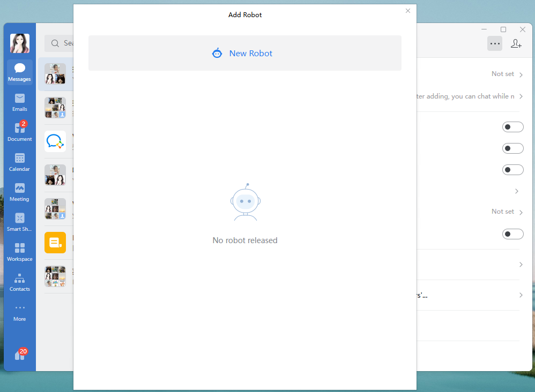The image size is (535, 392).
Task: Open the Contacts section
Action: click(19, 282)
